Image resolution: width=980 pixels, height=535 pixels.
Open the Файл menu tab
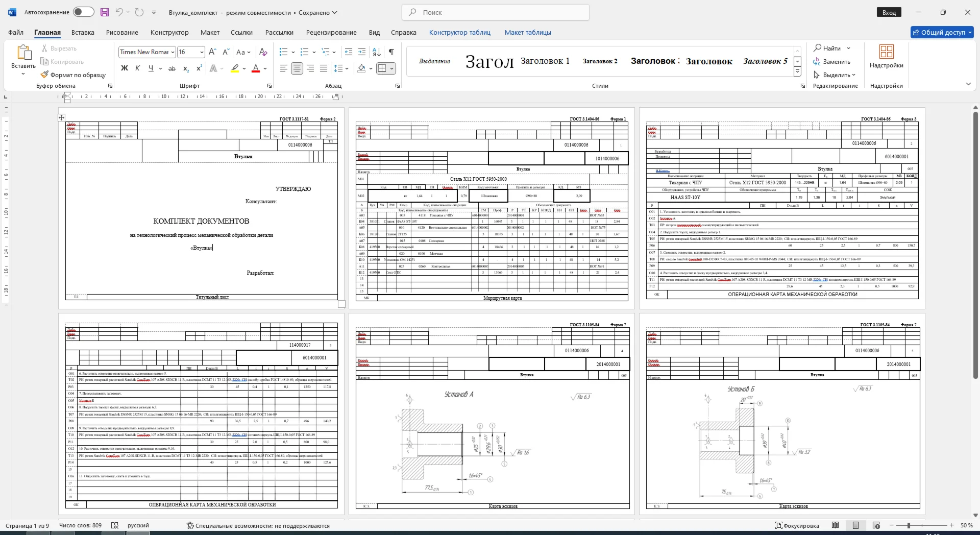(x=16, y=32)
